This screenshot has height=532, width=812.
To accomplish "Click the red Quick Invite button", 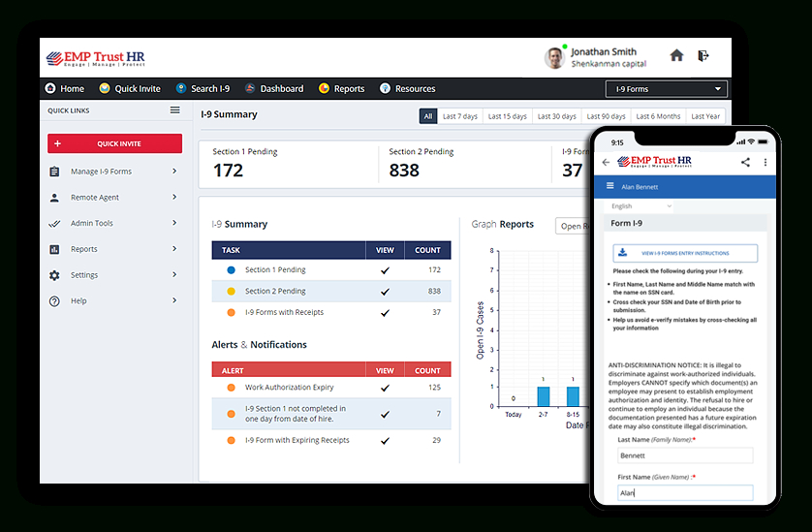I will [x=115, y=143].
